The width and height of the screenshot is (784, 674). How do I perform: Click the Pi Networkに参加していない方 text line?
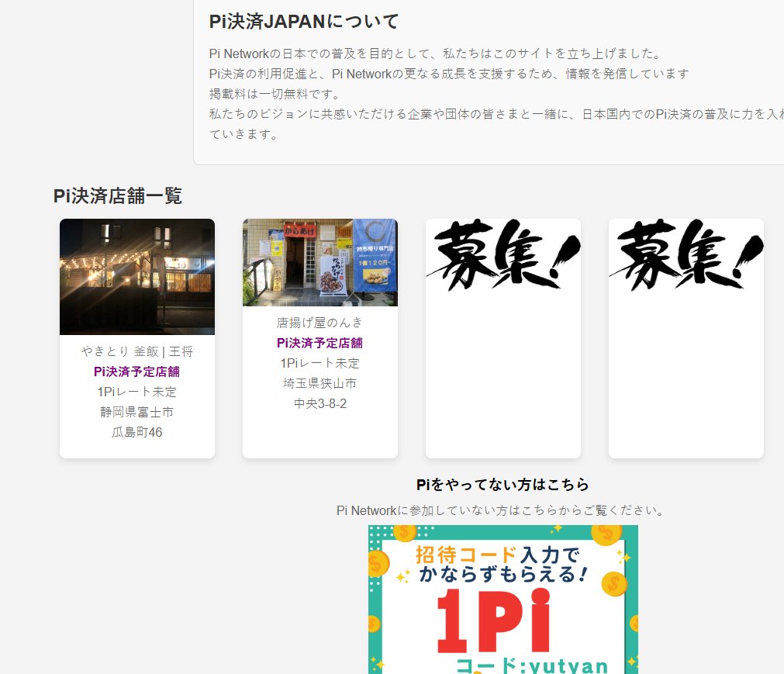coord(501,510)
